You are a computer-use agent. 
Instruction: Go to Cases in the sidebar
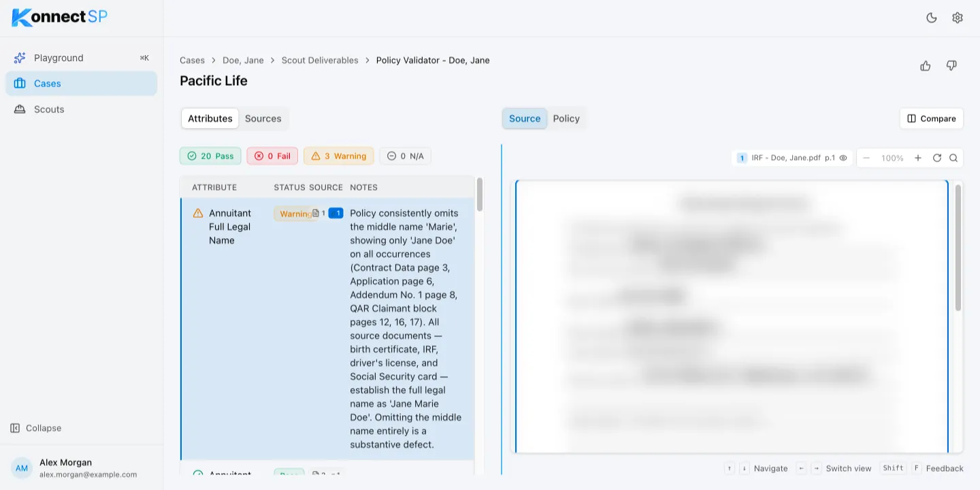coord(82,84)
